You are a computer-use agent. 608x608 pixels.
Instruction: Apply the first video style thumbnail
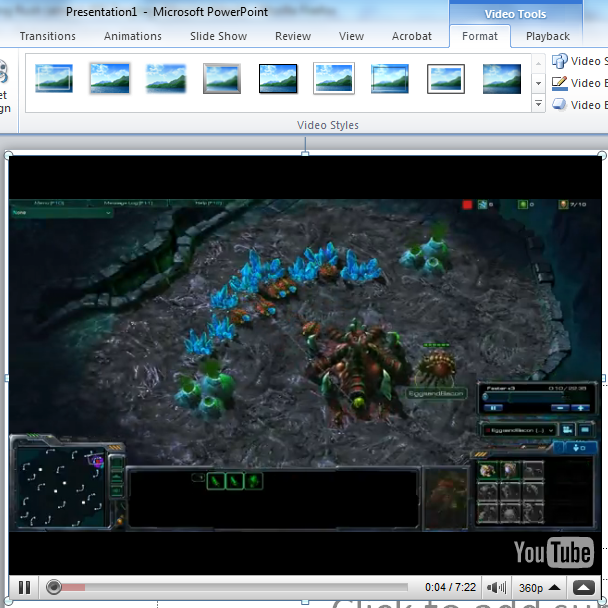[x=54, y=79]
